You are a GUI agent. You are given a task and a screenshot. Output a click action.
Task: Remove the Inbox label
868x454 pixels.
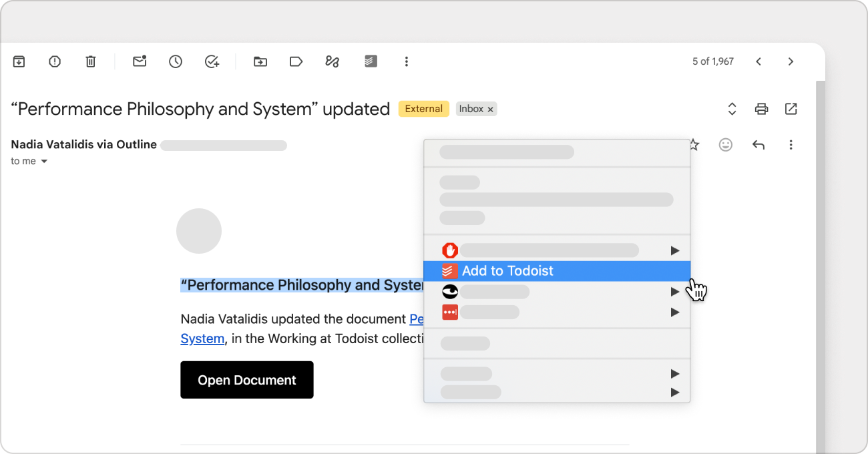[x=490, y=109]
